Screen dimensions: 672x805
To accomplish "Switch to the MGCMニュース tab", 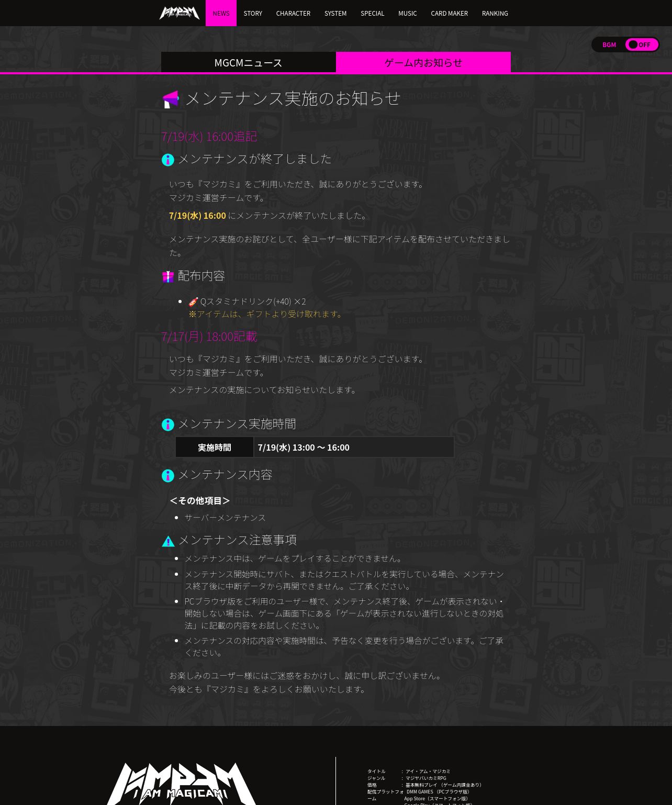I will click(248, 62).
